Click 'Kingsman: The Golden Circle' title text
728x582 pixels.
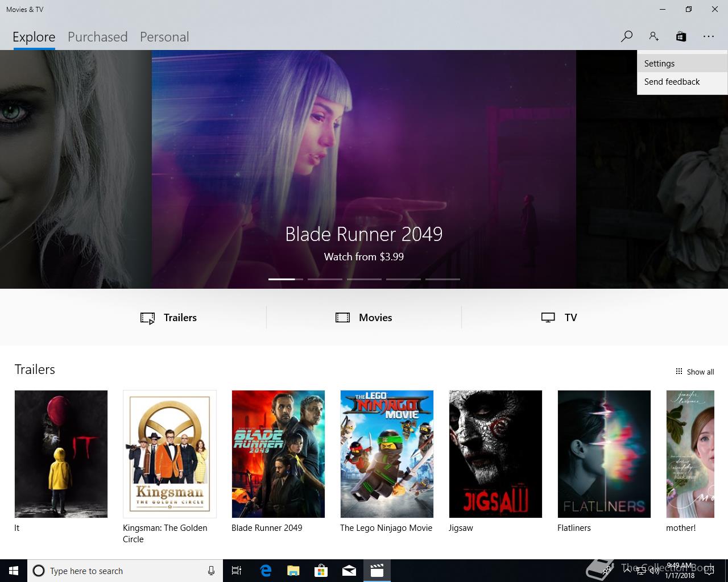(165, 534)
